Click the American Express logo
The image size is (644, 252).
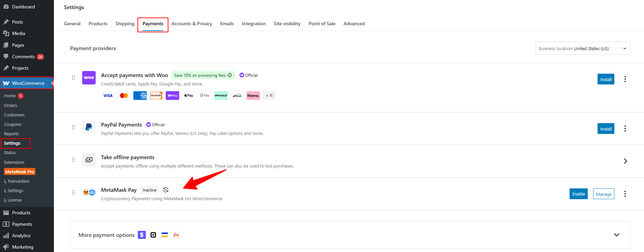pyautogui.click(x=140, y=96)
